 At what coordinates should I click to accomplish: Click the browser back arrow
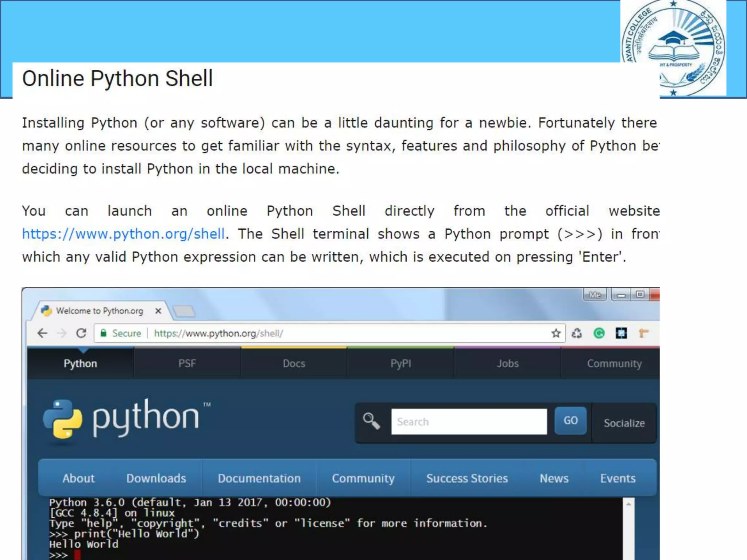(42, 333)
